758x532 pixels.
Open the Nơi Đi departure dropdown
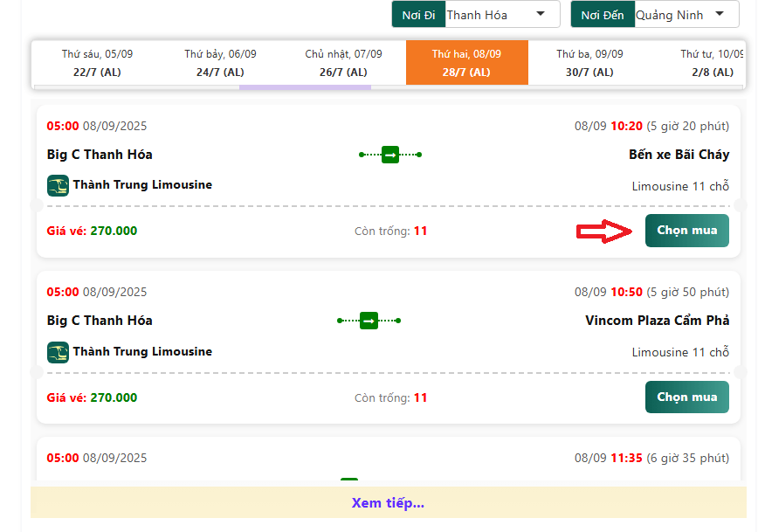click(502, 15)
